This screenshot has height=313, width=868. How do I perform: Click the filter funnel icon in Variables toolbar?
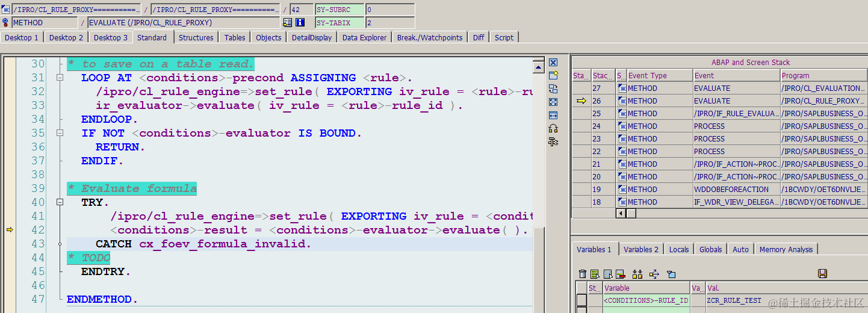(x=671, y=274)
